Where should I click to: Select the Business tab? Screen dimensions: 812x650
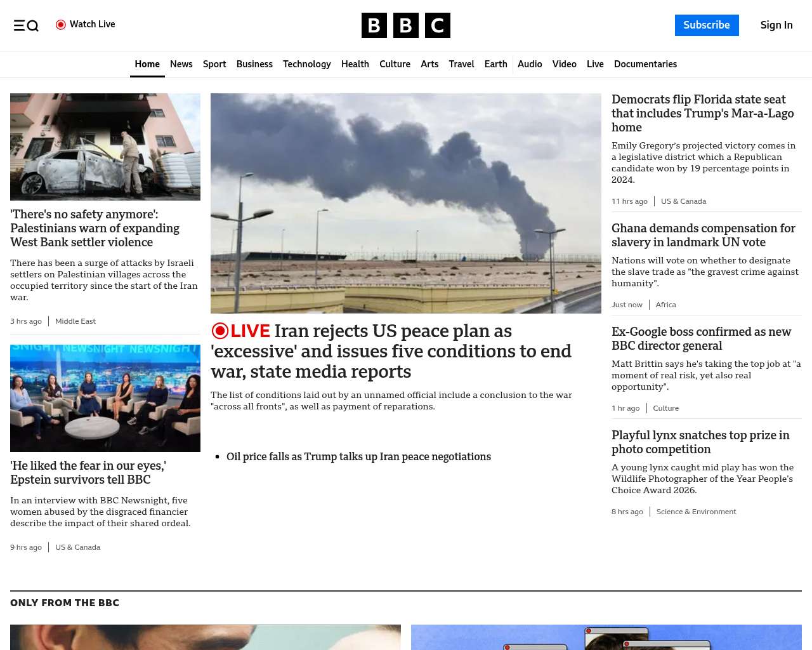254,64
